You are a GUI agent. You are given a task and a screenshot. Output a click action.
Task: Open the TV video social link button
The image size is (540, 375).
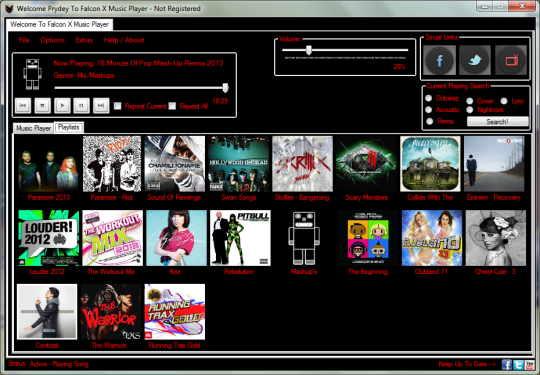click(511, 60)
